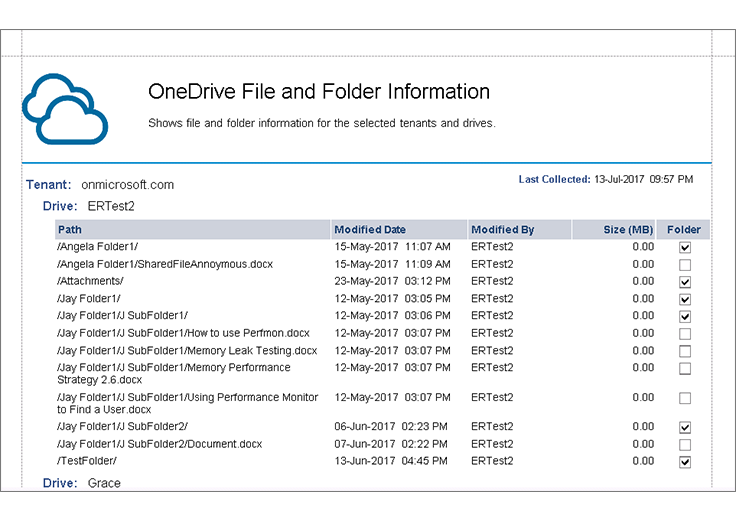The image size is (736, 522).
Task: Click the drive name ERTest2 heading
Action: click(111, 206)
